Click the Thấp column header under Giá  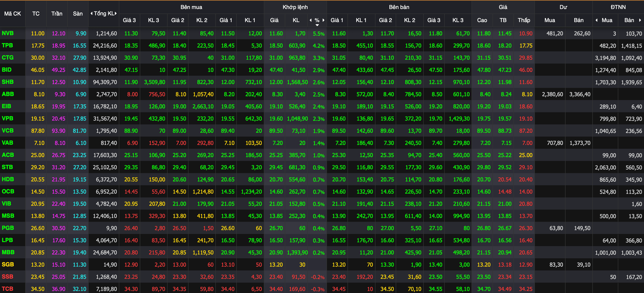point(524,20)
